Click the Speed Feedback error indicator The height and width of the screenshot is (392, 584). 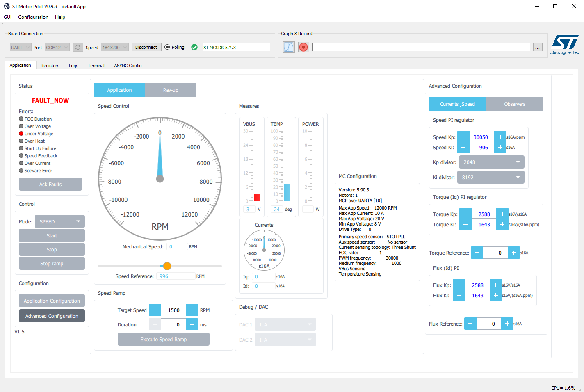tap(21, 156)
